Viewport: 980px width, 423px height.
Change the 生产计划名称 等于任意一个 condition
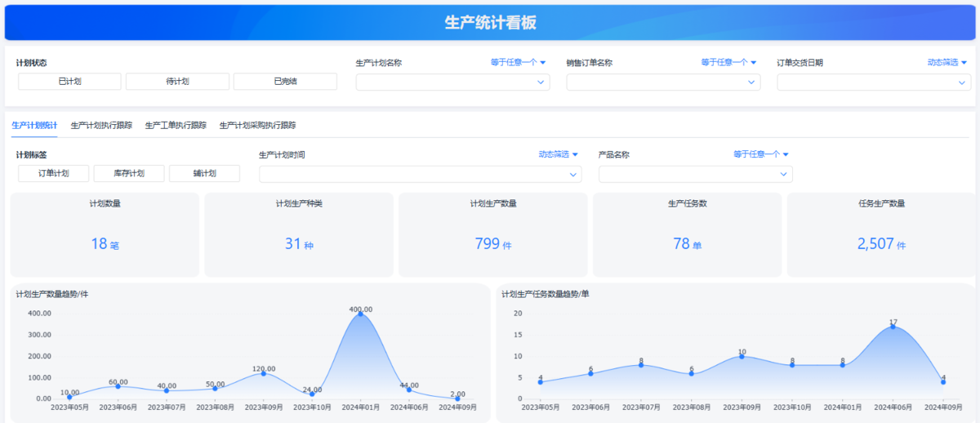pyautogui.click(x=518, y=62)
